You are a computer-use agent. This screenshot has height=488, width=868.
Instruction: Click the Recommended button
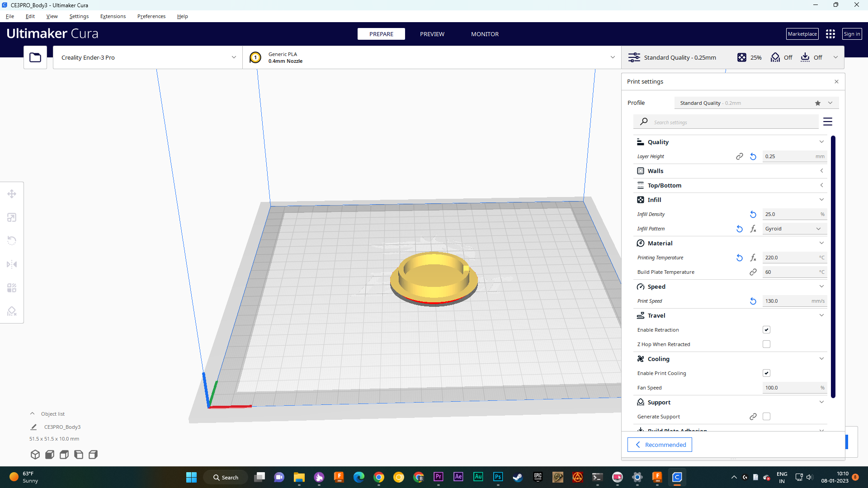pyautogui.click(x=660, y=445)
